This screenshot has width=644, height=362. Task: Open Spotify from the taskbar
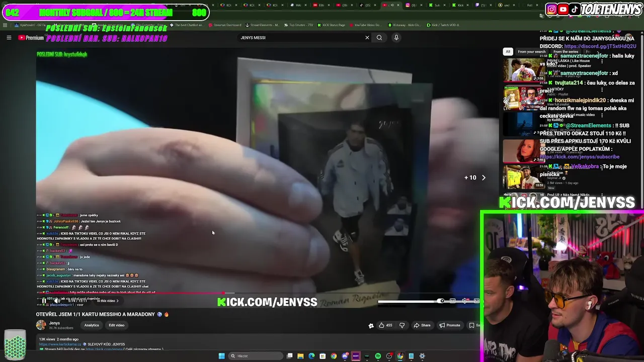pyautogui.click(x=378, y=356)
